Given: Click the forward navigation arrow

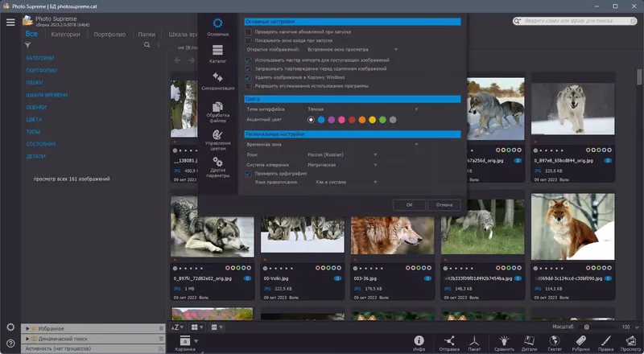Looking at the screenshot, I should click(192, 60).
